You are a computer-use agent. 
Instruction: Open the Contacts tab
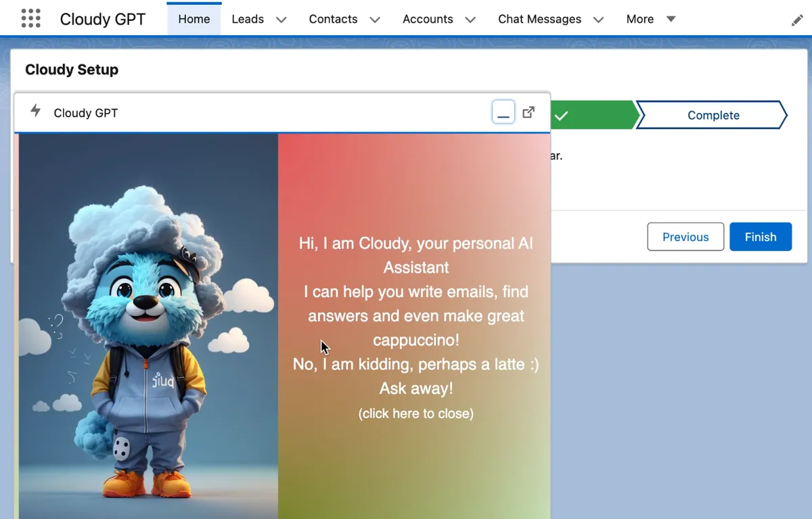click(334, 19)
